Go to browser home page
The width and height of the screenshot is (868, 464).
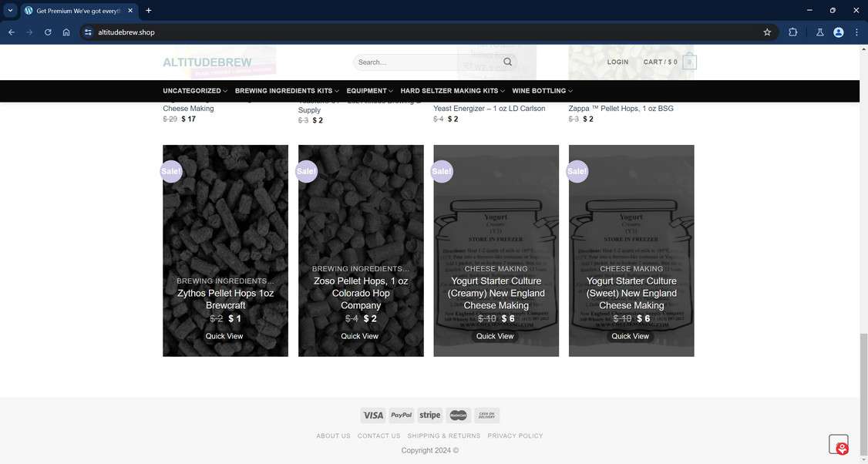(x=66, y=32)
